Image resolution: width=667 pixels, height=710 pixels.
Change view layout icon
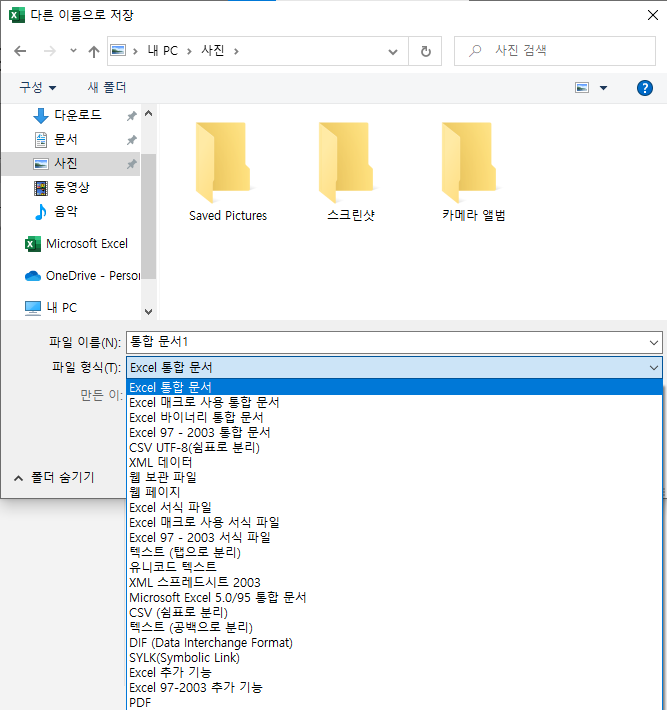582,87
